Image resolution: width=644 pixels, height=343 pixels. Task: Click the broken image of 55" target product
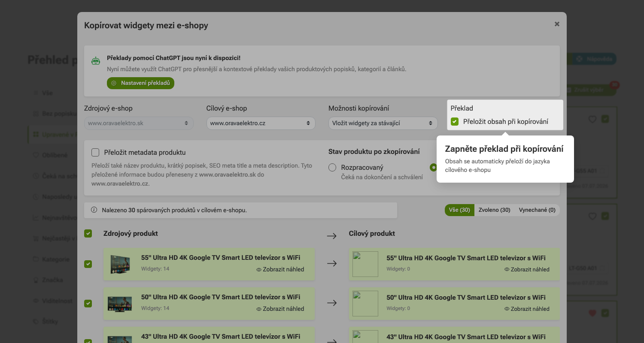365,264
